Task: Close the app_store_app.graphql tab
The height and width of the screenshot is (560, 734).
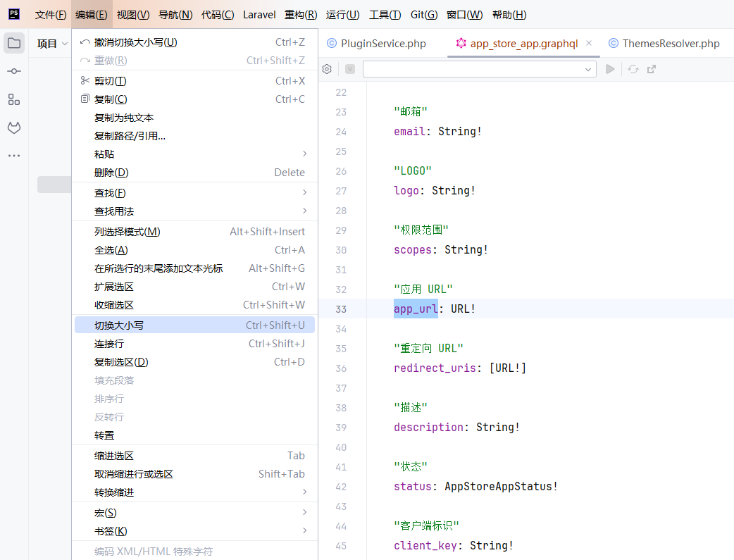Action: click(x=589, y=43)
